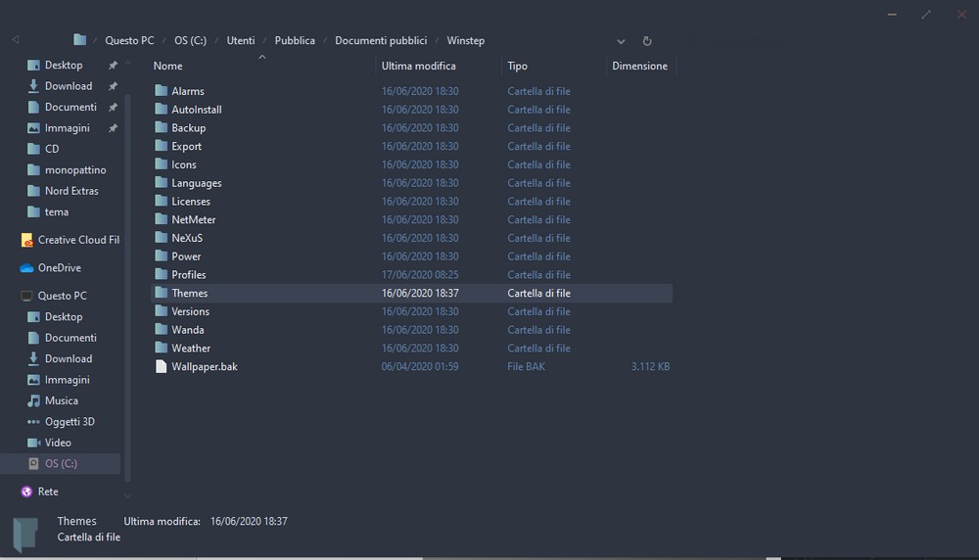Select the Utenti breadcrumb segment
The height and width of the screenshot is (560, 979).
[x=240, y=41]
